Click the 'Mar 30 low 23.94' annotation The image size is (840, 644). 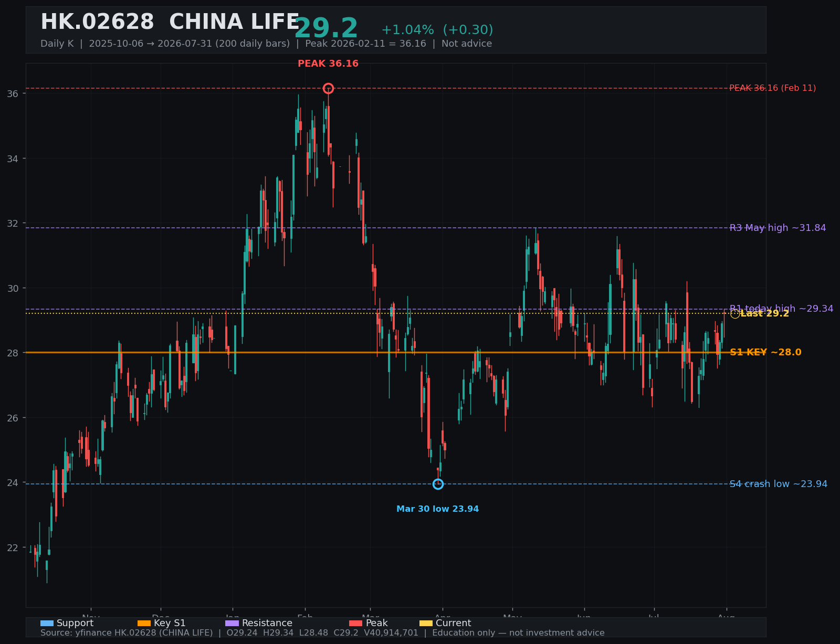pos(437,509)
